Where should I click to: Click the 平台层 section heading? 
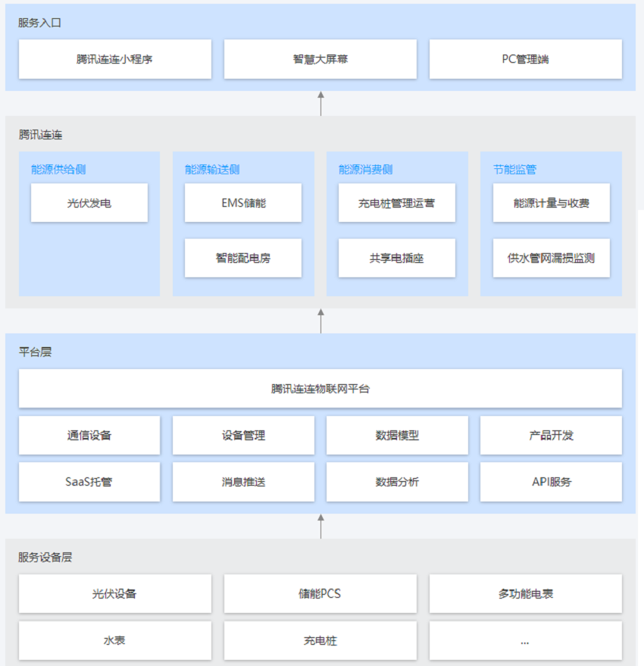click(36, 352)
